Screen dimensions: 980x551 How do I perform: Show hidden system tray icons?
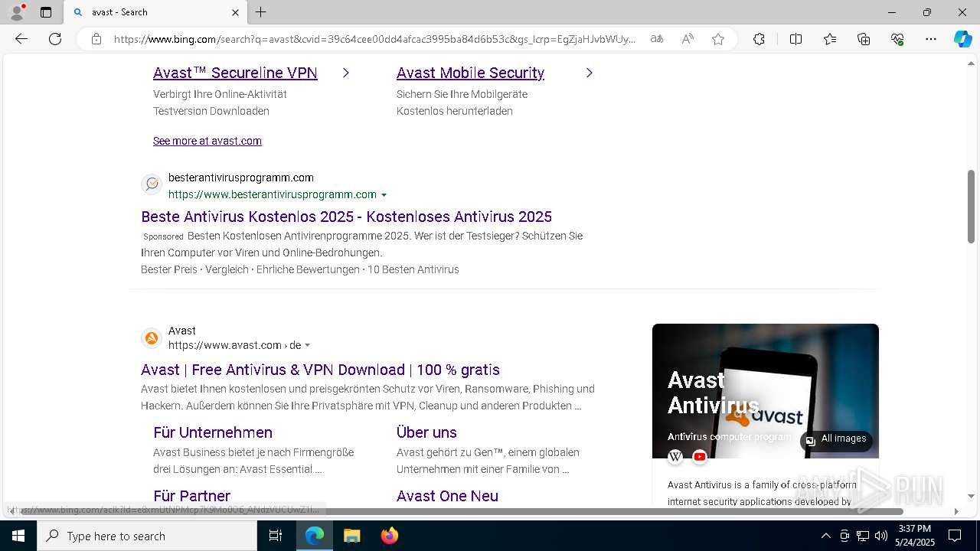point(825,536)
